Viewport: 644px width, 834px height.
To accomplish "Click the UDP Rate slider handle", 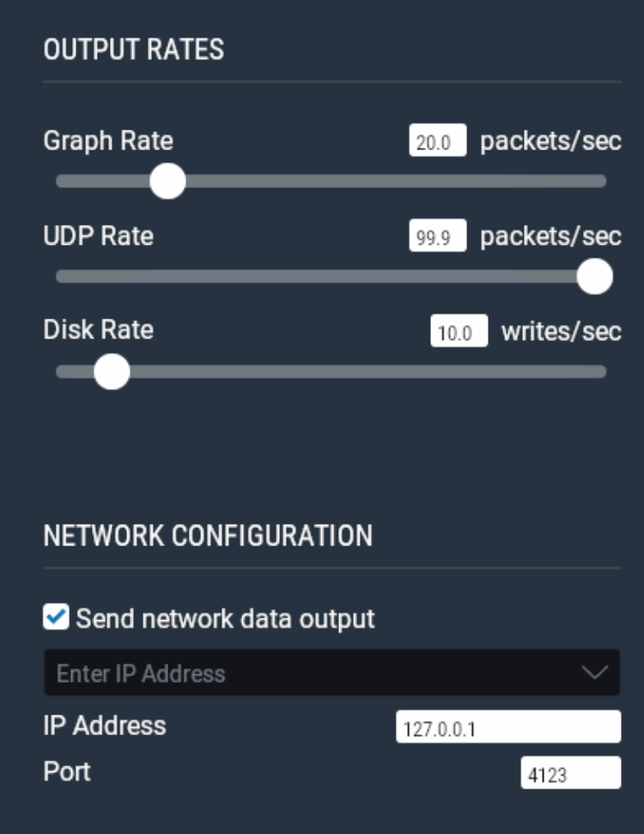I will click(594, 277).
